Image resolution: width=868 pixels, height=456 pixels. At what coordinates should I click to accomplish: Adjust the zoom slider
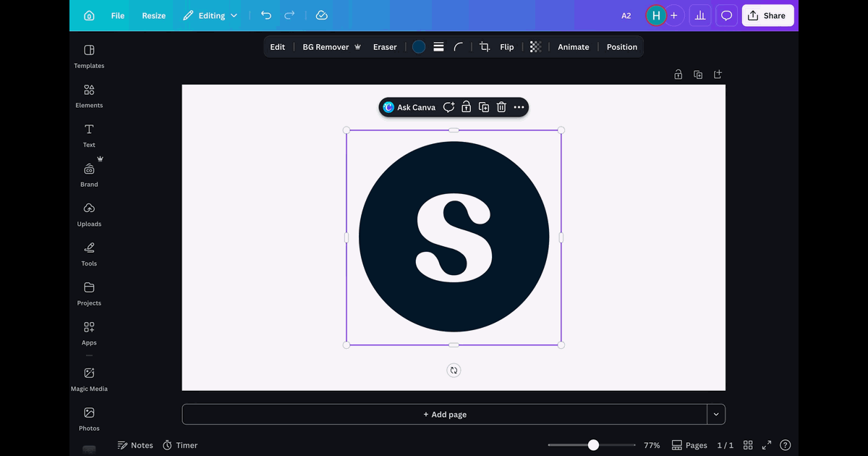pos(593,445)
